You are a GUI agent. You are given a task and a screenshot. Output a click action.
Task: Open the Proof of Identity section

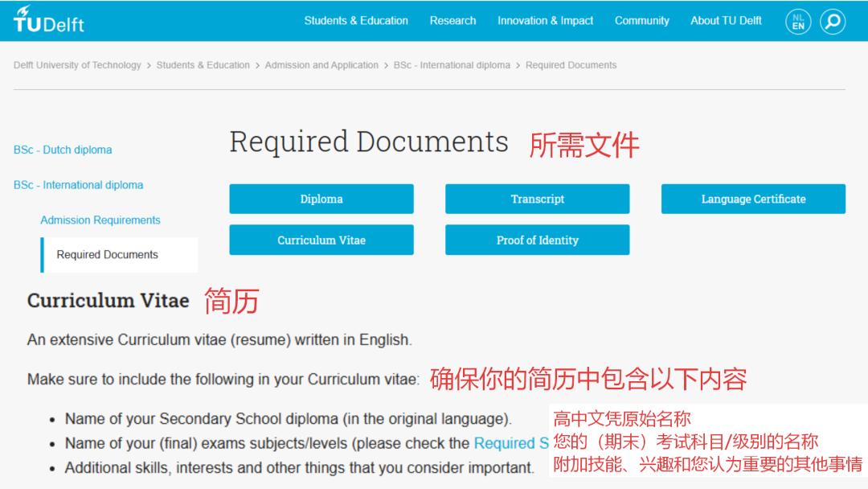coord(537,240)
